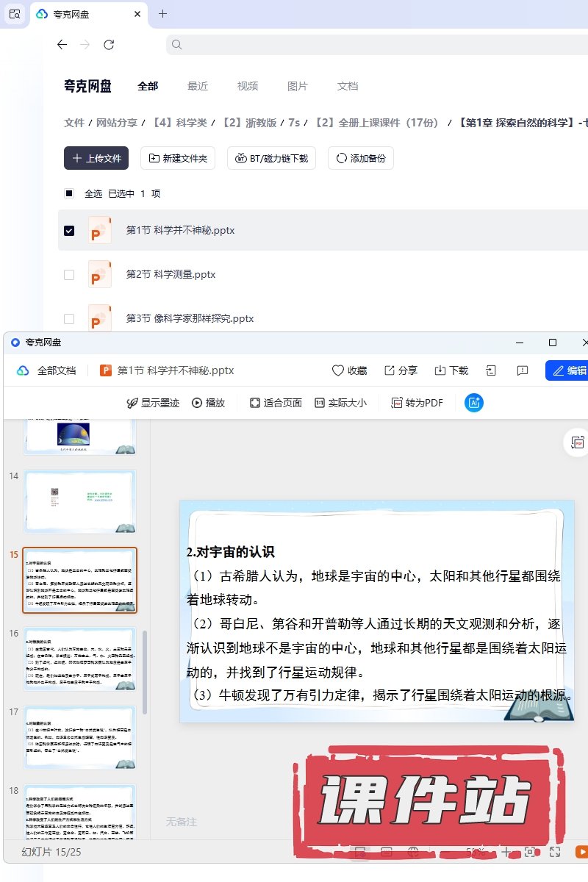Image resolution: width=588 pixels, height=882 pixels.
Task: Switch to 实际大小 (actual size) view
Action: 340,403
